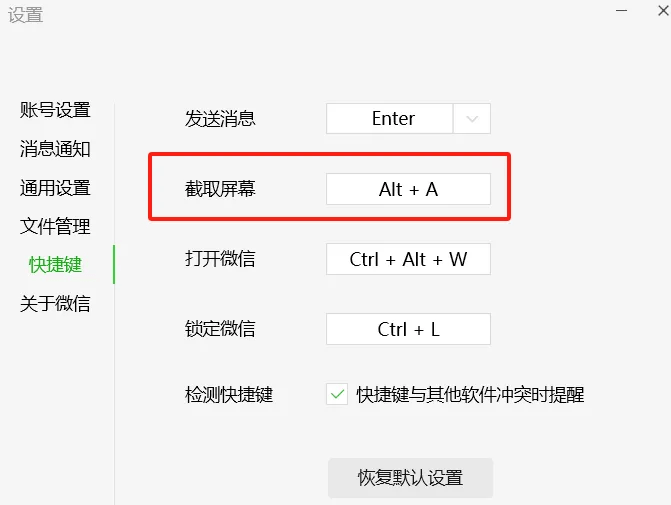
Task: Click the Alt + A screenshot shortcut field
Action: [x=408, y=189]
